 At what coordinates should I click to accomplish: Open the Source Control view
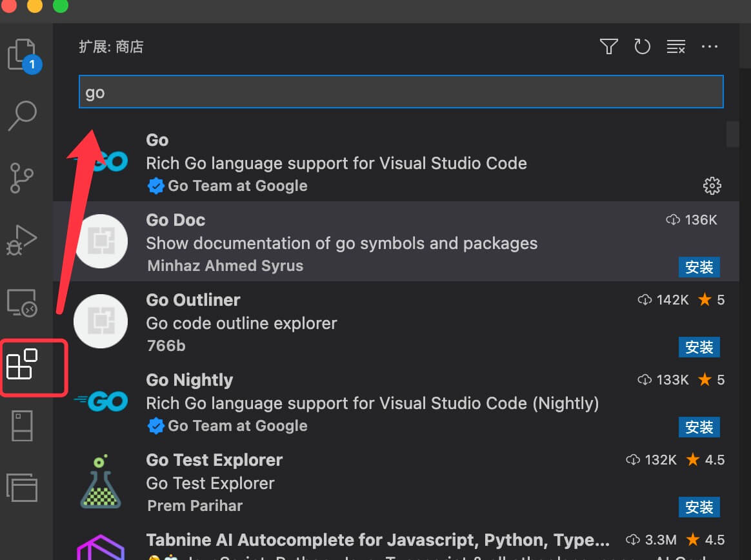[x=23, y=178]
